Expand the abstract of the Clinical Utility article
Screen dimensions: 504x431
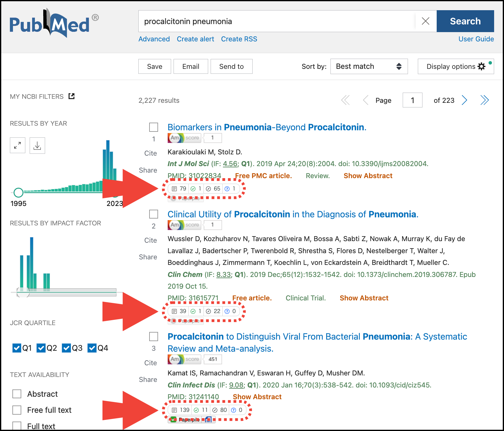click(364, 298)
